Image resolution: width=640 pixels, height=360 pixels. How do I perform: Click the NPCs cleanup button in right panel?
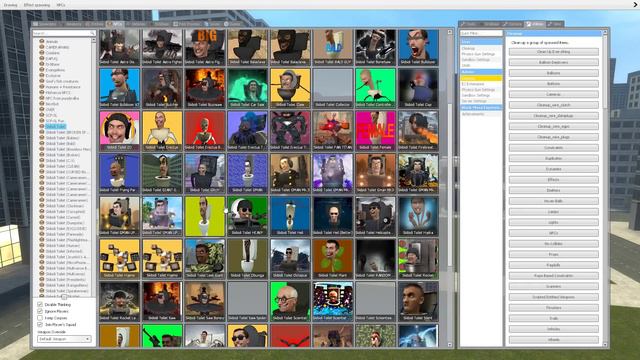pyautogui.click(x=553, y=233)
